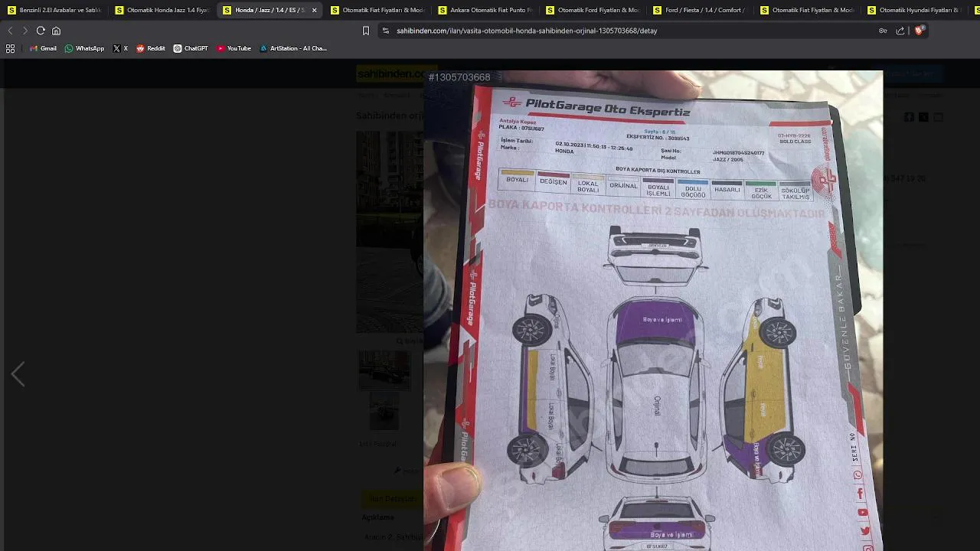Viewport: 980px width, 551px height.
Task: Switch to the Benzinli 2.El Arabalar tab
Action: coord(54,10)
